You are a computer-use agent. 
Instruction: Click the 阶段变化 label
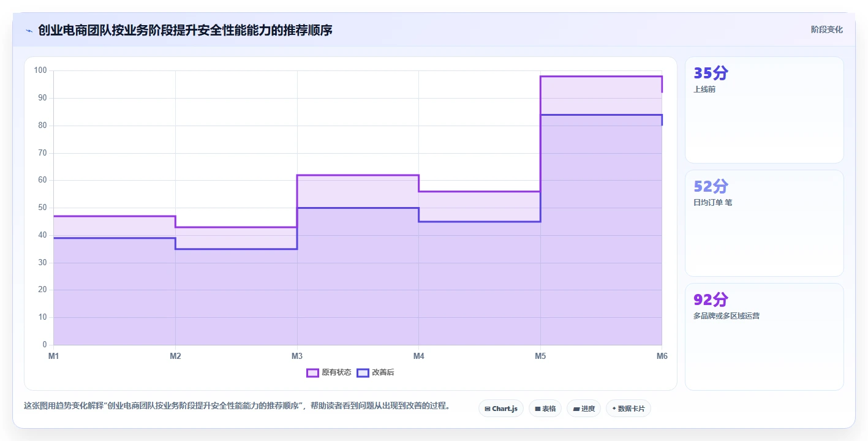tap(827, 29)
